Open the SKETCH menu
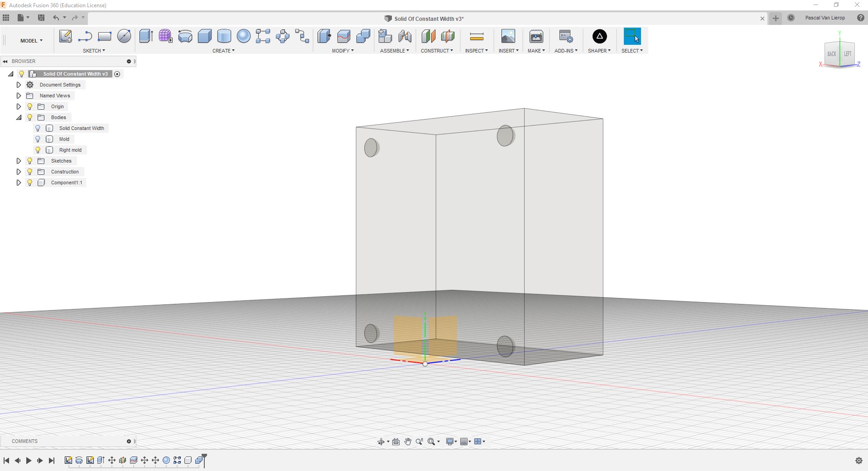This screenshot has width=868, height=471. pyautogui.click(x=94, y=51)
